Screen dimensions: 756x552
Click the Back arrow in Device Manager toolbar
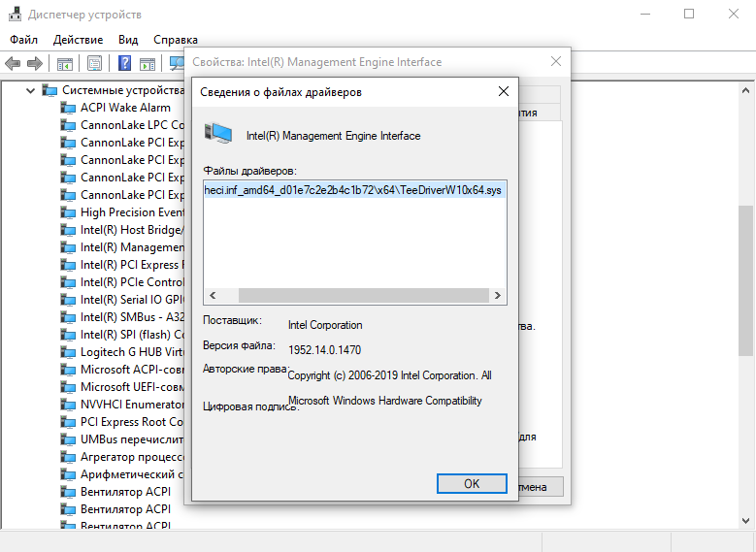tap(13, 63)
